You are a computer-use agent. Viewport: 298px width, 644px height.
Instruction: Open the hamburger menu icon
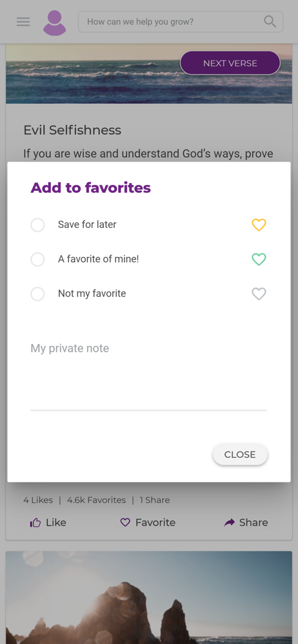23,22
